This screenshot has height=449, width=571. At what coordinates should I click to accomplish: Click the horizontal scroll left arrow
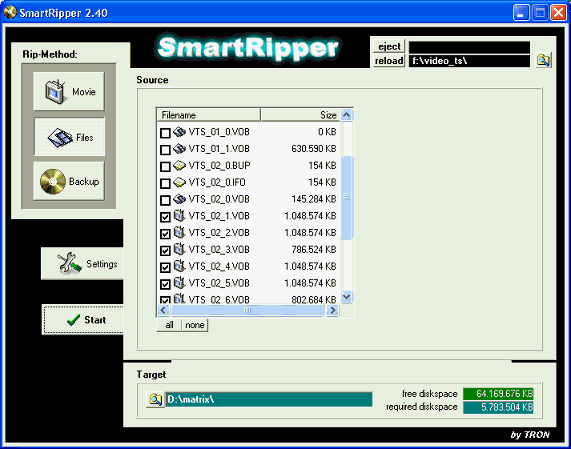coord(163,310)
